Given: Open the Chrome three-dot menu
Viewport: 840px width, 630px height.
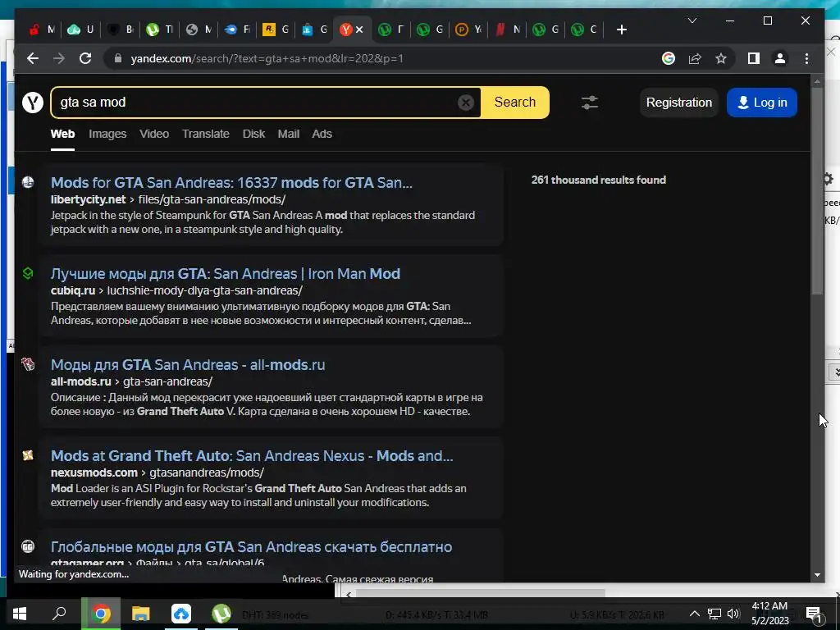Looking at the screenshot, I should [x=807, y=58].
